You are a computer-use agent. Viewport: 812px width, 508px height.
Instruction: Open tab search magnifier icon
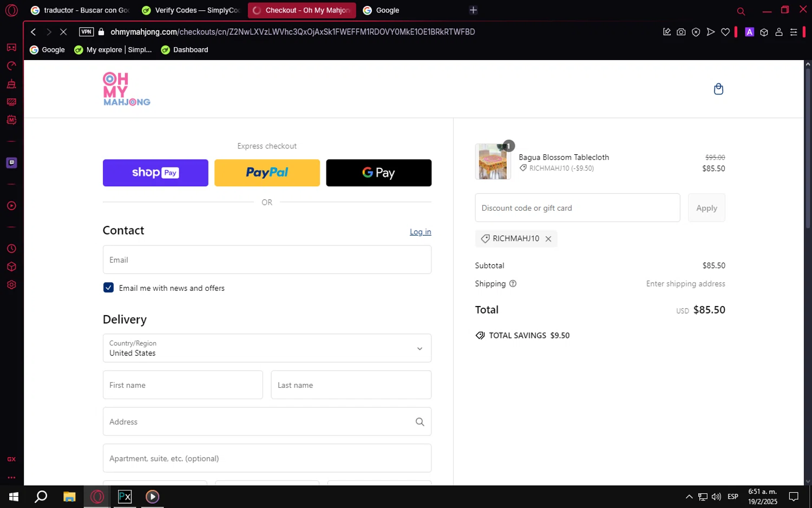click(x=741, y=11)
